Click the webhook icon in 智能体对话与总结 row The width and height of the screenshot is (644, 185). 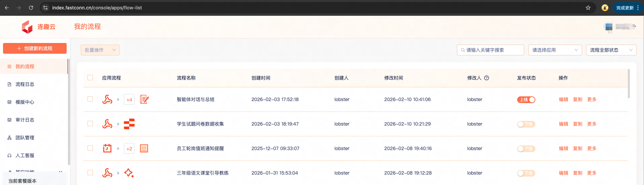pos(107,99)
